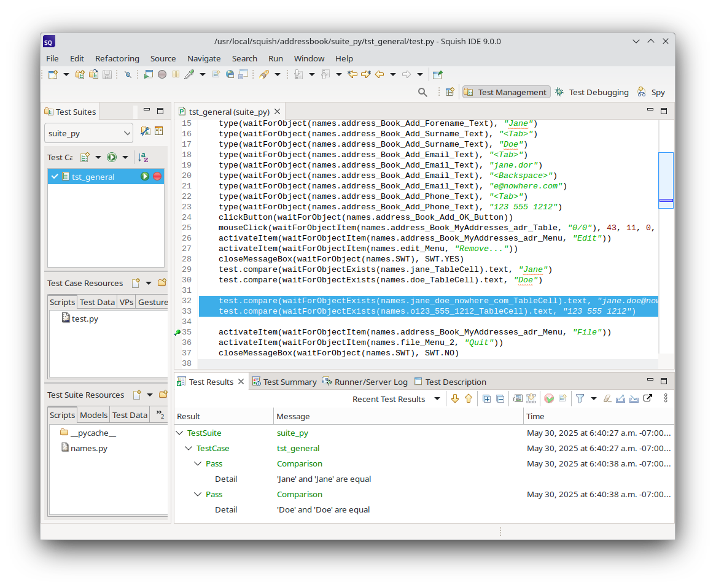Click the toolbar search magnifier icon

422,92
